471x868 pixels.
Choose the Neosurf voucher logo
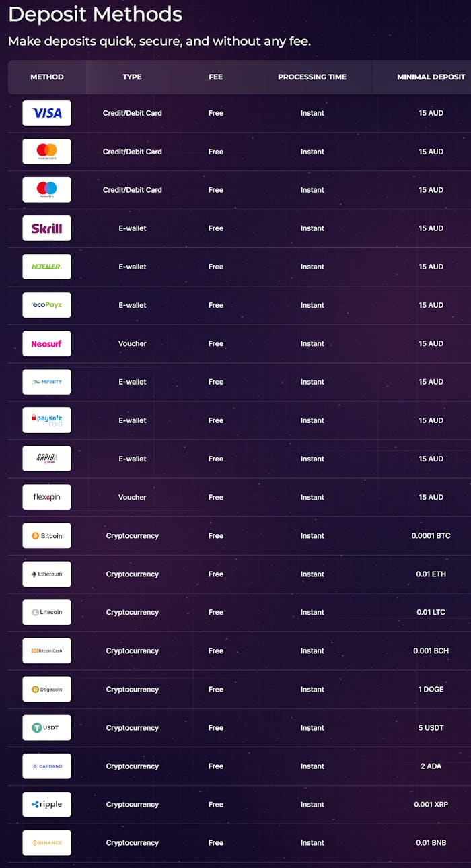46,343
